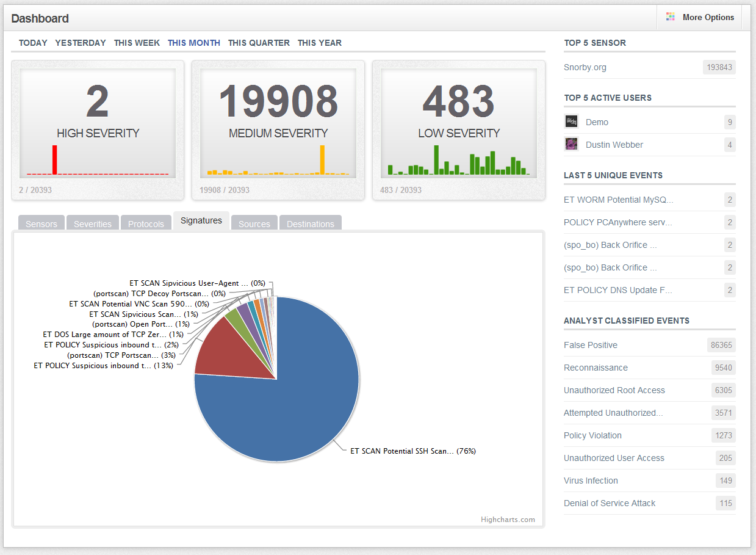
Task: Open the ET POLICY DNS Update event
Action: (x=619, y=290)
